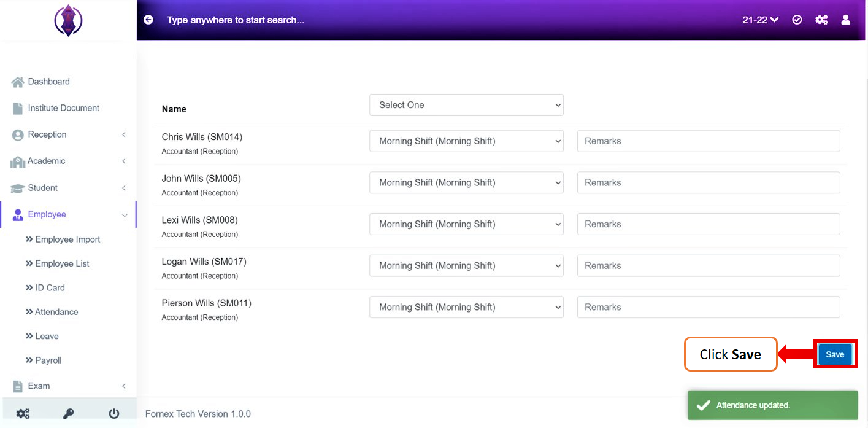Open shift dropdown for Logan Wills
This screenshot has width=868, height=428.
[466, 266]
